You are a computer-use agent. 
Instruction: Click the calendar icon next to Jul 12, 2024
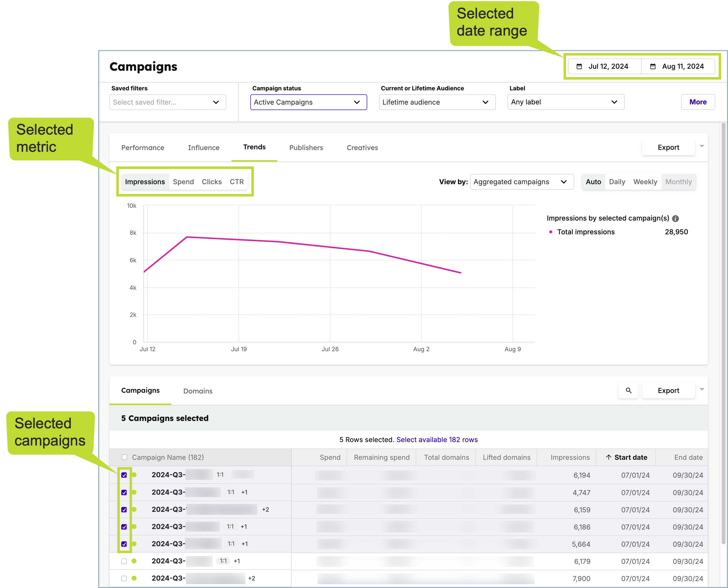579,66
